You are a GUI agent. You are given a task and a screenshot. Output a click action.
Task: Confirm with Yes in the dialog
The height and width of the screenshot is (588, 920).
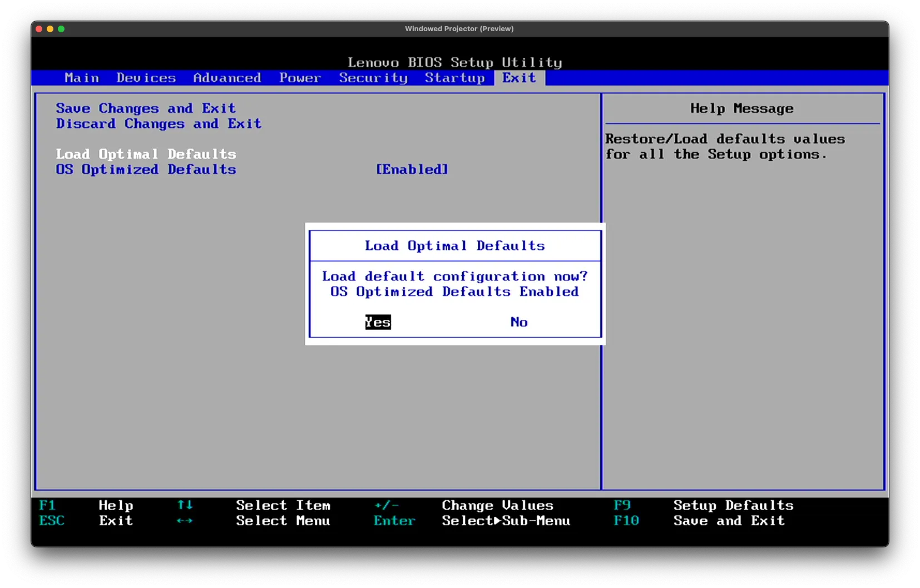pos(378,322)
